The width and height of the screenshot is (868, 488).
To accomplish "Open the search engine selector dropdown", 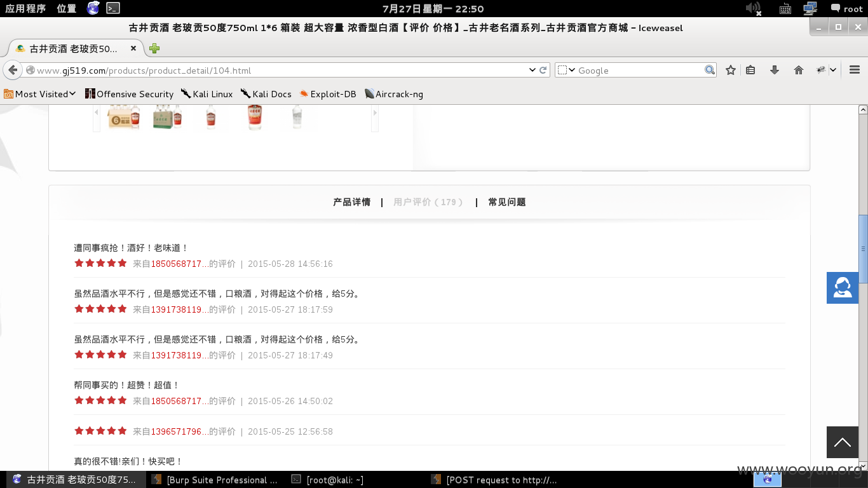I will tap(566, 71).
